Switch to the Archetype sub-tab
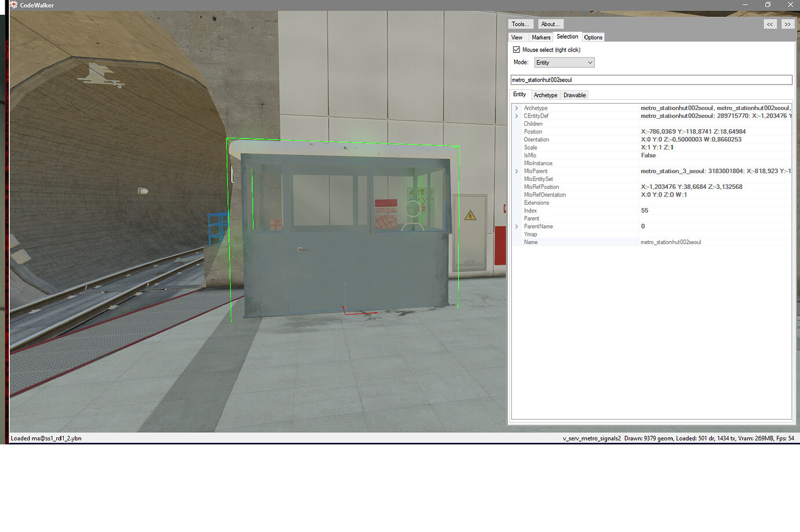This screenshot has width=800, height=532. pyautogui.click(x=545, y=94)
